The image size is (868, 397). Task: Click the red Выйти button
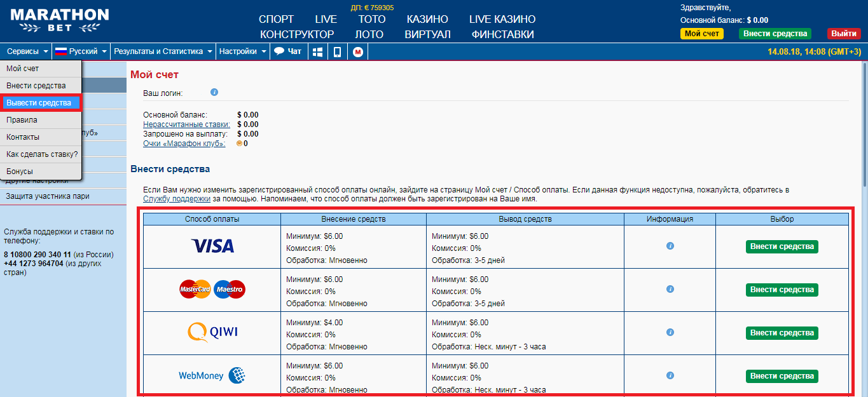click(x=843, y=34)
